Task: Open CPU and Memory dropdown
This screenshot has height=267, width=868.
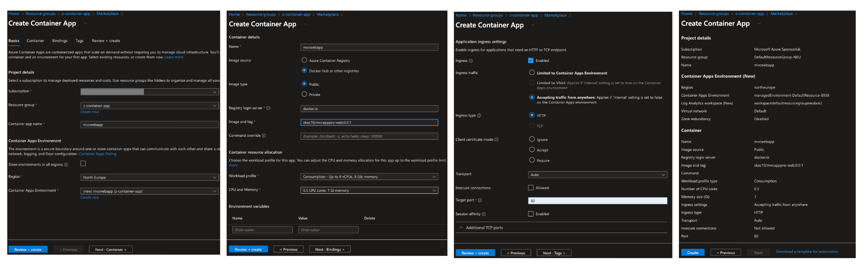Action: tap(369, 190)
